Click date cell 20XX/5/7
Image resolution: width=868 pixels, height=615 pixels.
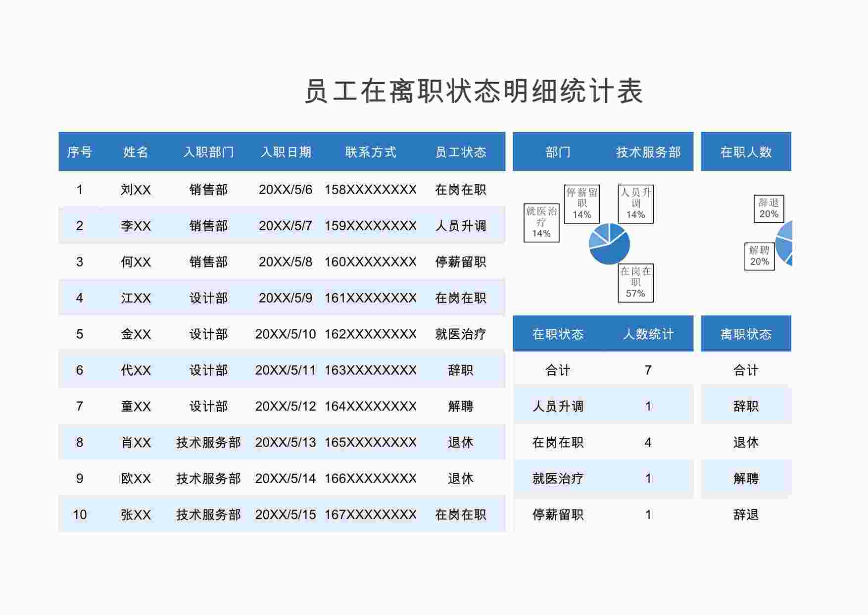286,226
